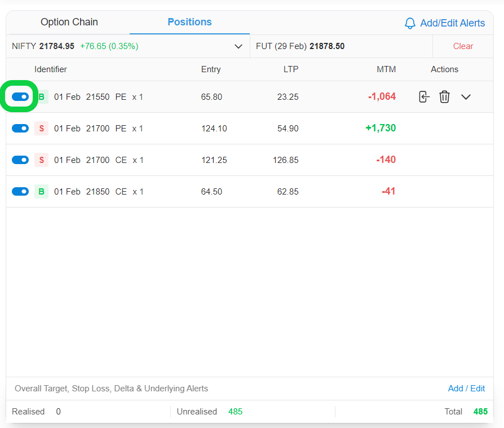Click the bell icon for alerts
The width and height of the screenshot is (504, 428).
(410, 23)
